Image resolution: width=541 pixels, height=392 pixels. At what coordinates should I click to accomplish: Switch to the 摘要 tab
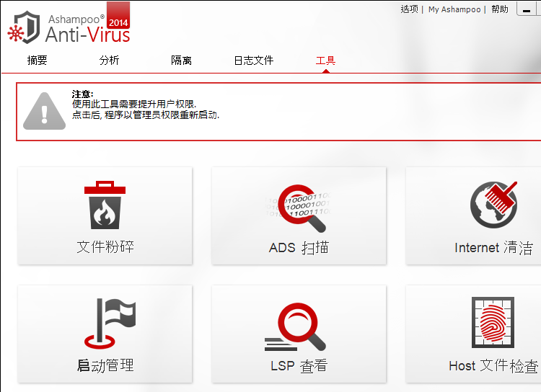pyautogui.click(x=37, y=61)
